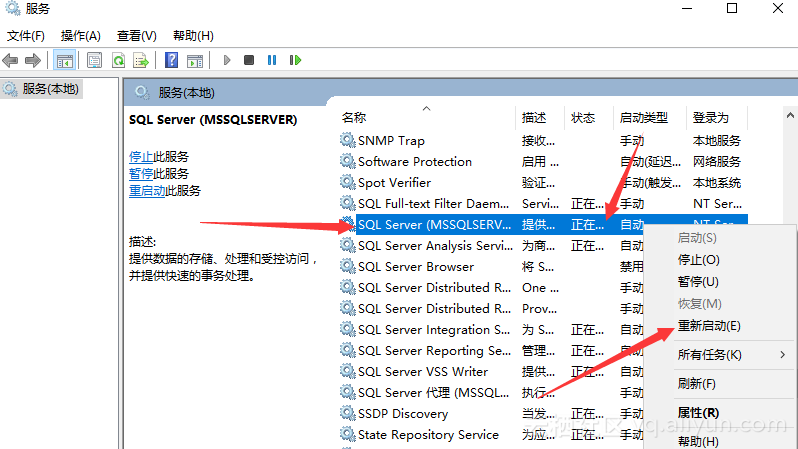The image size is (798, 449).
Task: Select SQL Server Integration S... service
Action: pyautogui.click(x=434, y=329)
